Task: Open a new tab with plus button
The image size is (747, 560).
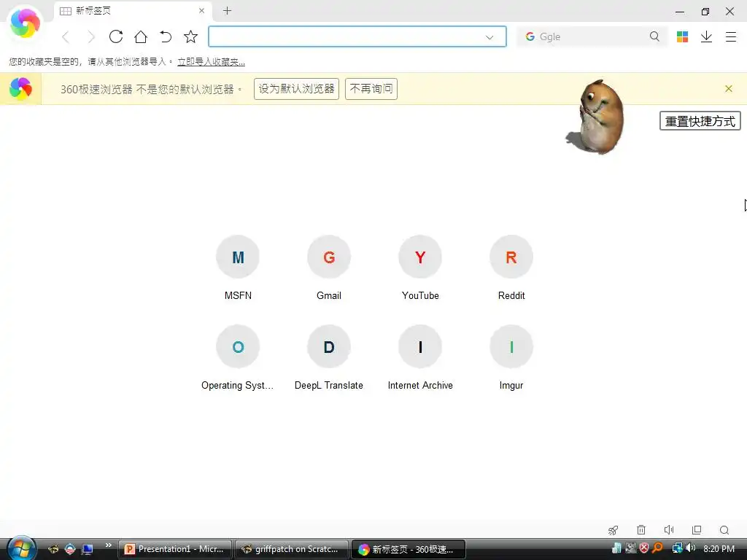Action: 228,10
